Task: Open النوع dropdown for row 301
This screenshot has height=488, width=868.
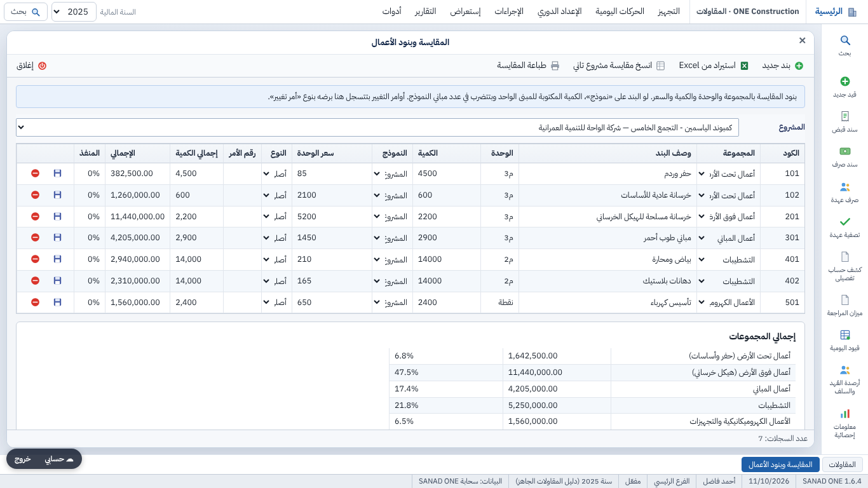Action: [x=276, y=238]
